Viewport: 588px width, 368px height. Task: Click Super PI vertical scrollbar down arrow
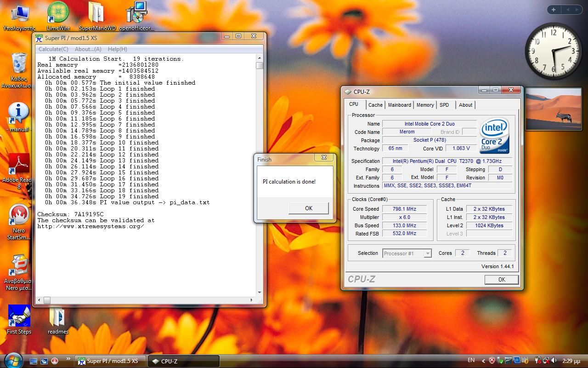pos(260,292)
